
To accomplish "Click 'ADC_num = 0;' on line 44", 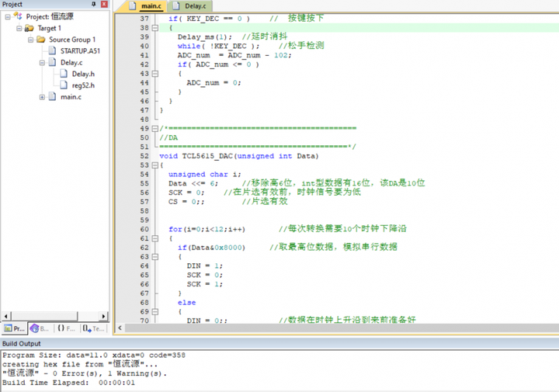I will 214,83.
